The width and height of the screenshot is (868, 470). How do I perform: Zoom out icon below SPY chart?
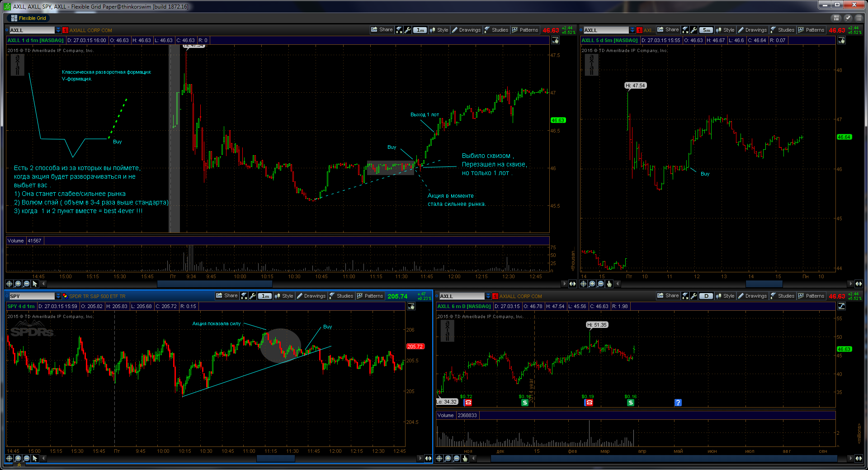[x=26, y=458]
